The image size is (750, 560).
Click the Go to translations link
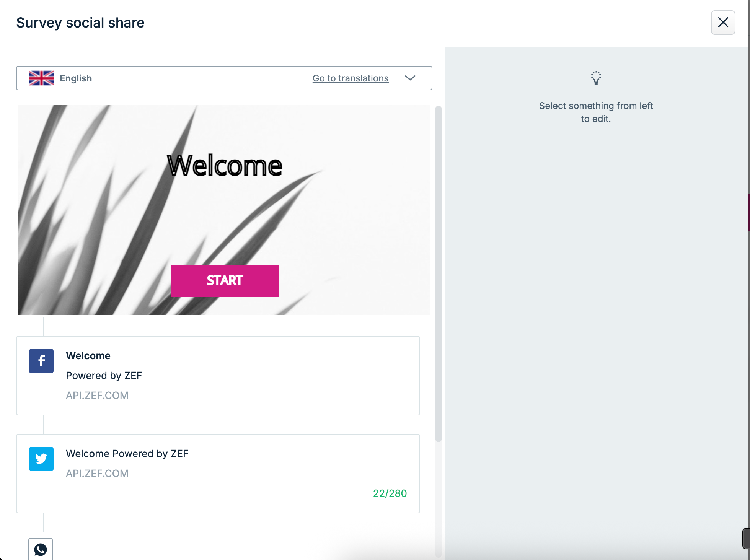tap(351, 78)
